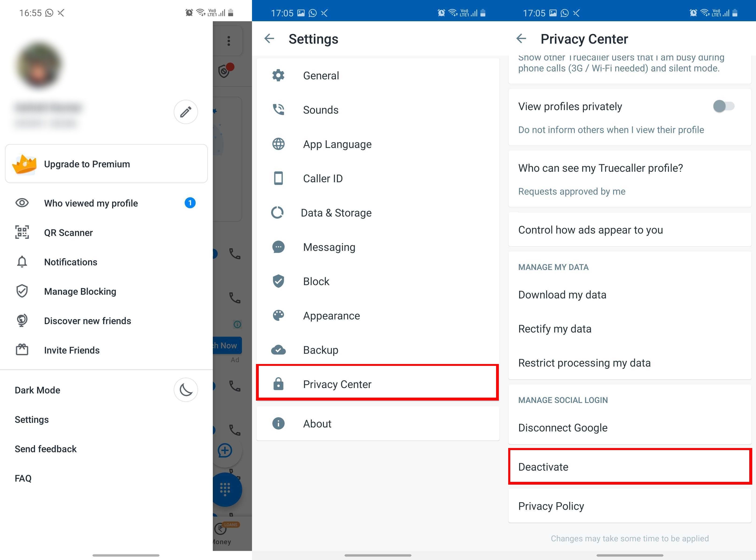Viewport: 756px width, 560px height.
Task: Open Data & Storage settings
Action: coord(378,213)
